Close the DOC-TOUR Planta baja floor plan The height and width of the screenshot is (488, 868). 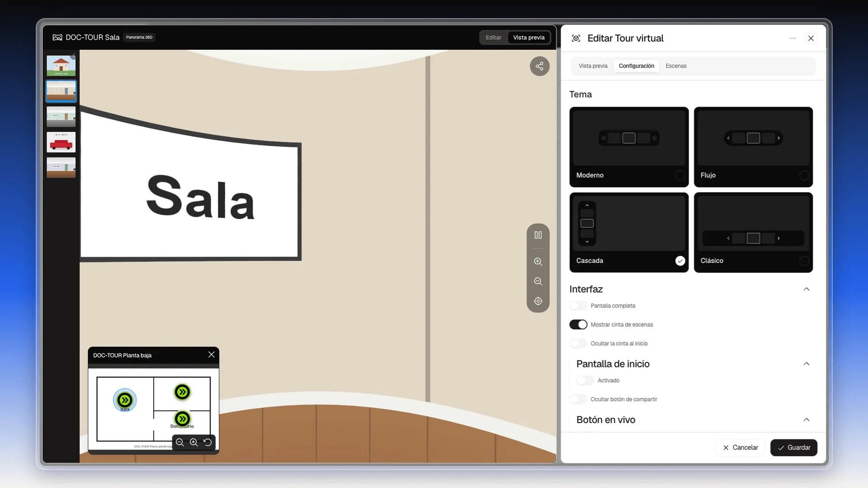[211, 355]
